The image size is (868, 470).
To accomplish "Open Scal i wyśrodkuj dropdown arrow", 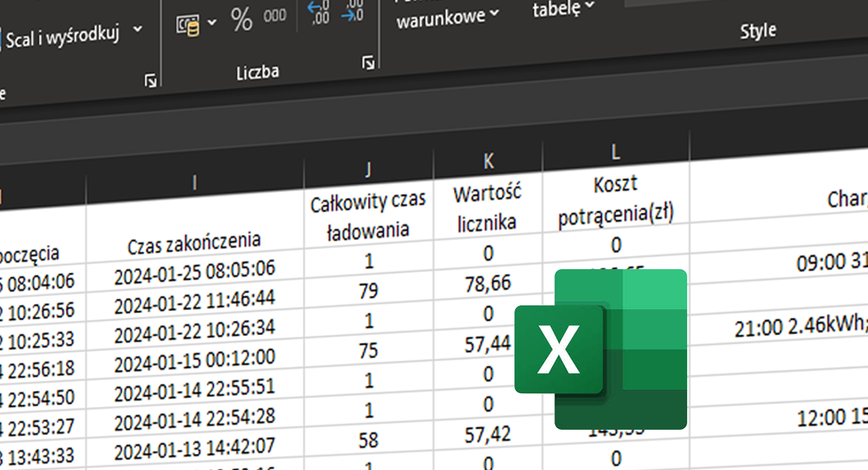I will coord(137,29).
